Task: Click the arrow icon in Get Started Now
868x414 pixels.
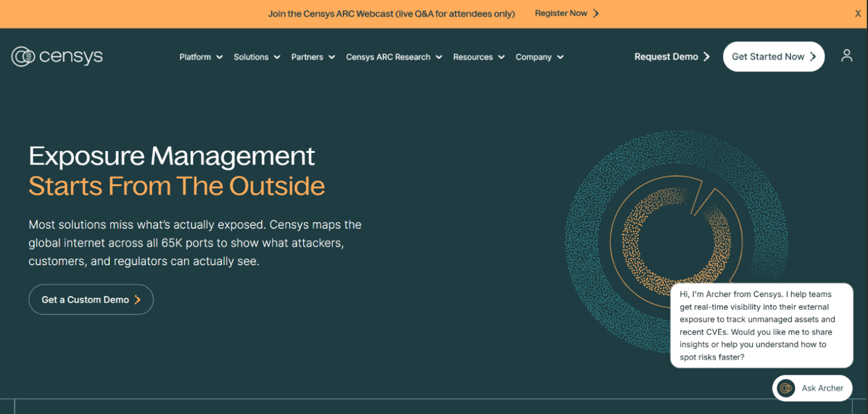Action: point(813,56)
